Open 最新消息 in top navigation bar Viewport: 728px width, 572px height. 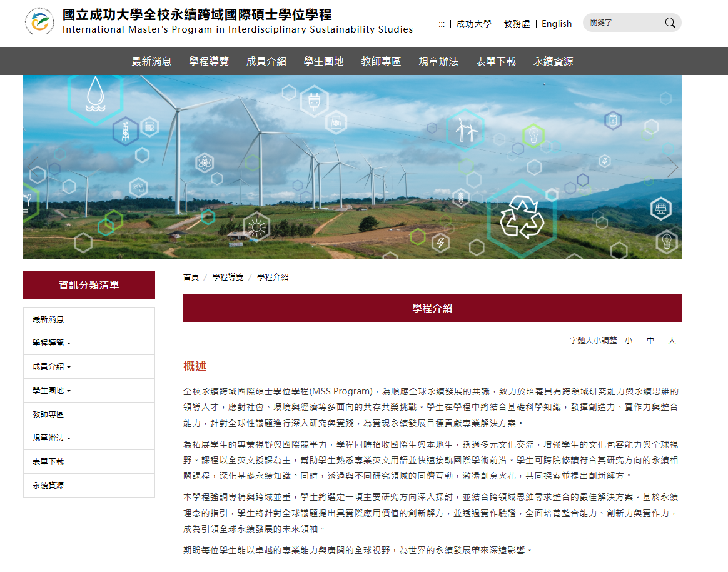click(x=151, y=61)
